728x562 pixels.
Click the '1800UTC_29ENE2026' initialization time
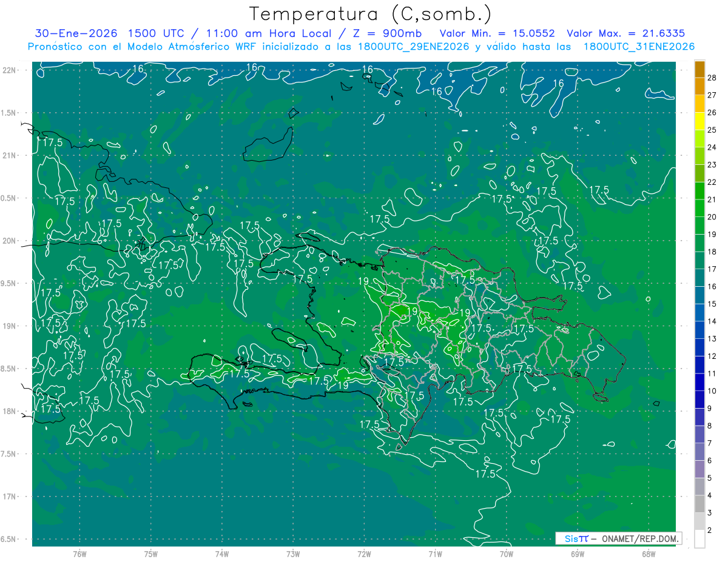click(x=414, y=47)
